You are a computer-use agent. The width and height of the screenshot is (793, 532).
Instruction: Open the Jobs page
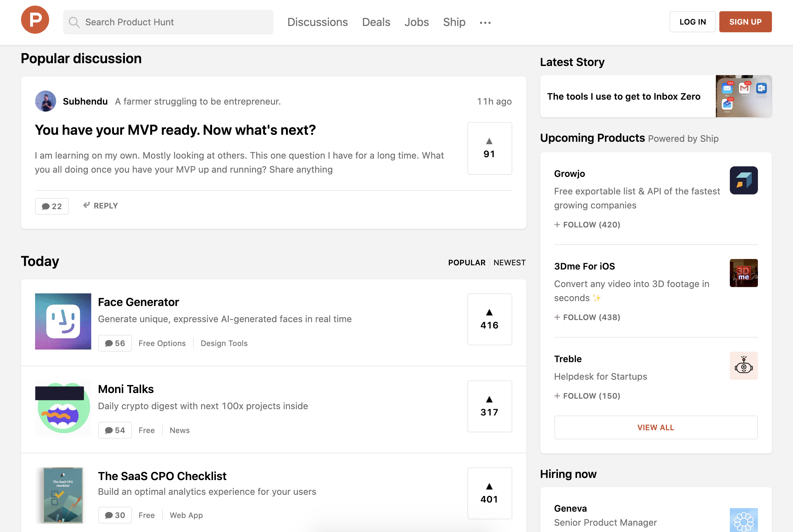tap(417, 22)
